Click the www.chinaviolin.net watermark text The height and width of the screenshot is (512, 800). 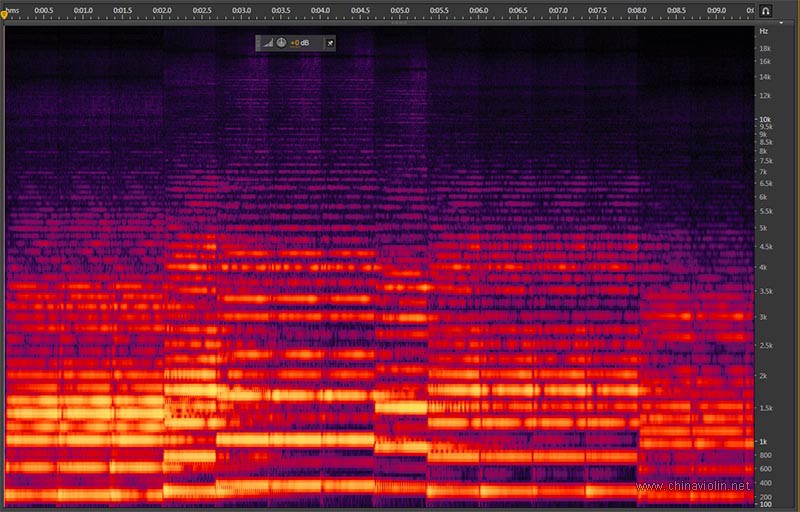pyautogui.click(x=694, y=486)
